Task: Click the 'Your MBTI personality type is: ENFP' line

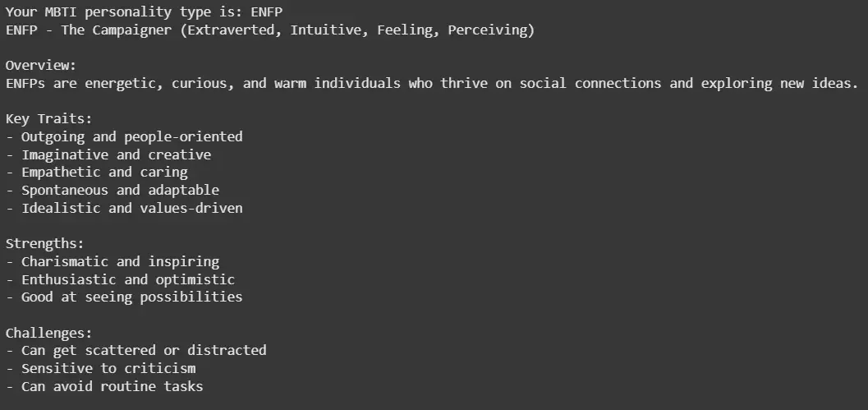Action: coord(144,12)
